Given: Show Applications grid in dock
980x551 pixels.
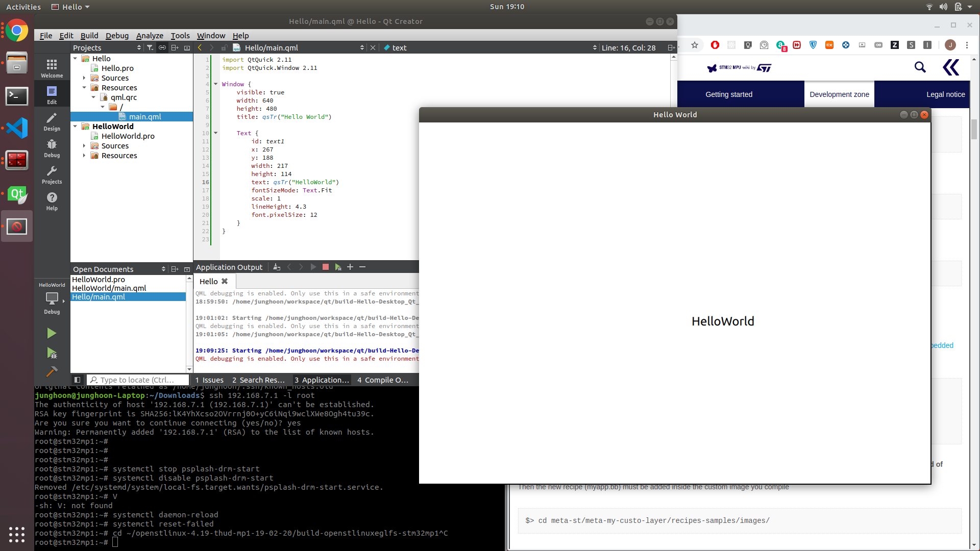Looking at the screenshot, I should point(17,534).
